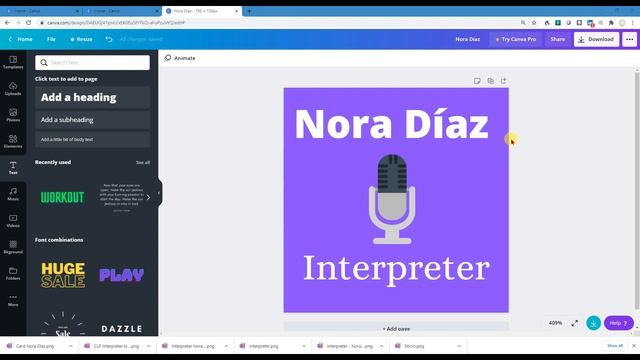Select the Nora Díaz heading on the canvas

[x=391, y=124]
